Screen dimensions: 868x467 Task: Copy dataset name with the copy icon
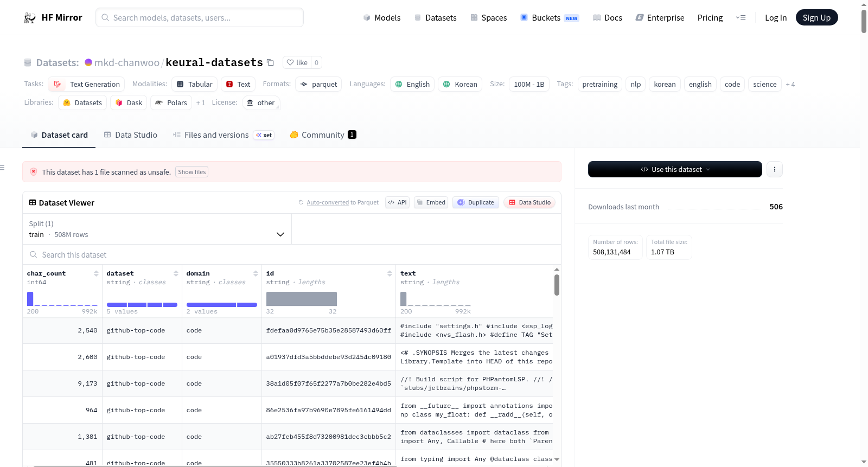point(270,62)
